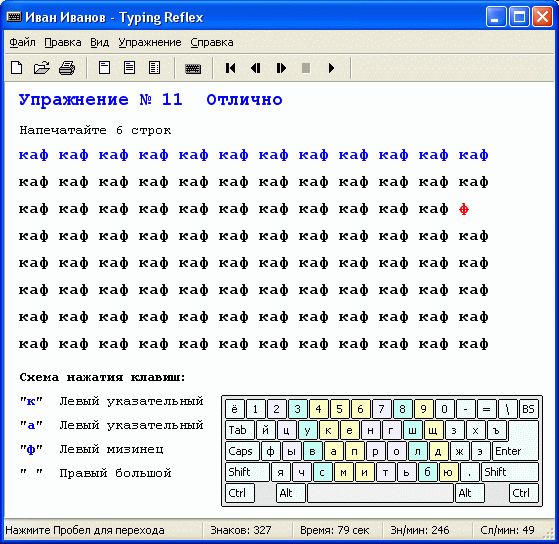Screen dimensions: 559x544
Task: Click the Caps key on virtual keyboard
Action: tap(242, 451)
